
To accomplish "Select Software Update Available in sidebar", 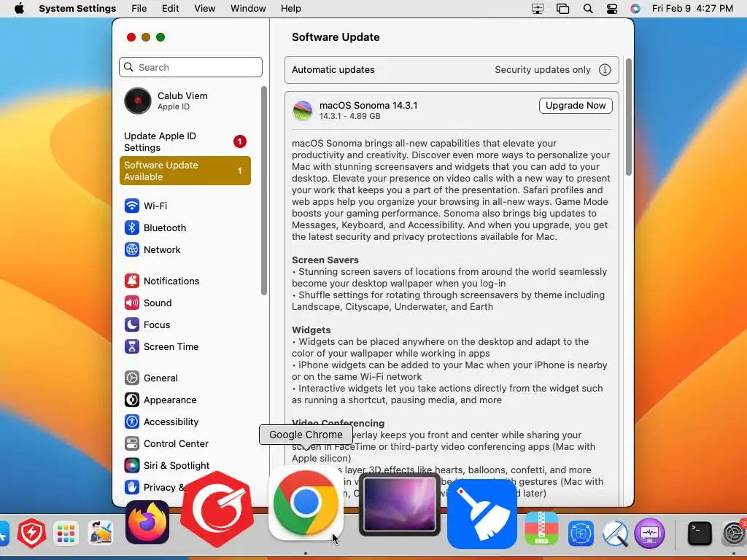I will tap(185, 171).
